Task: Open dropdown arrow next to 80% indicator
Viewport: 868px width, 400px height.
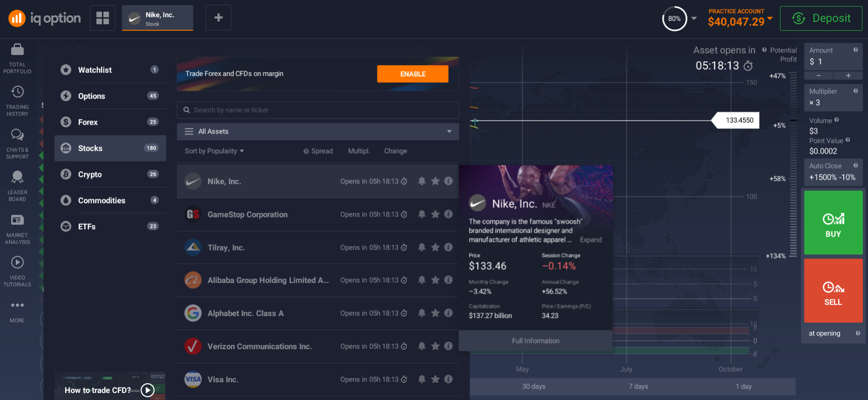Action: pos(694,19)
